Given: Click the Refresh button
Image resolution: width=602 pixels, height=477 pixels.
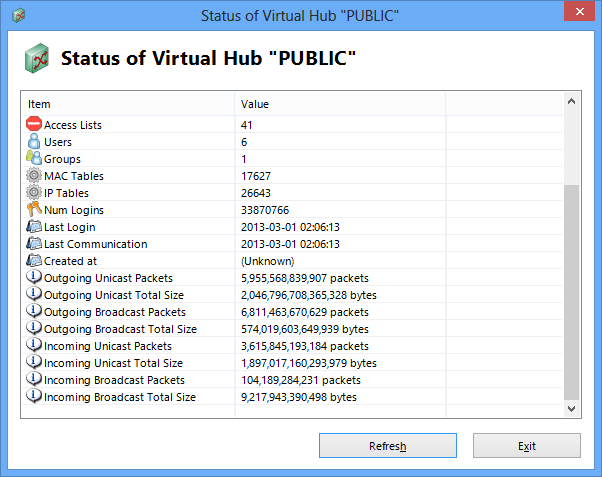Looking at the screenshot, I should coord(388,446).
